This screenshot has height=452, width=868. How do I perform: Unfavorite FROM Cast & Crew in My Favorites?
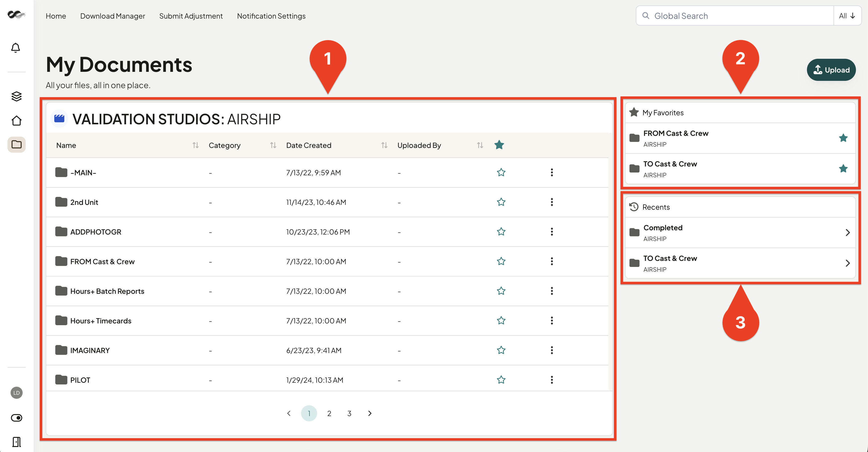(843, 138)
